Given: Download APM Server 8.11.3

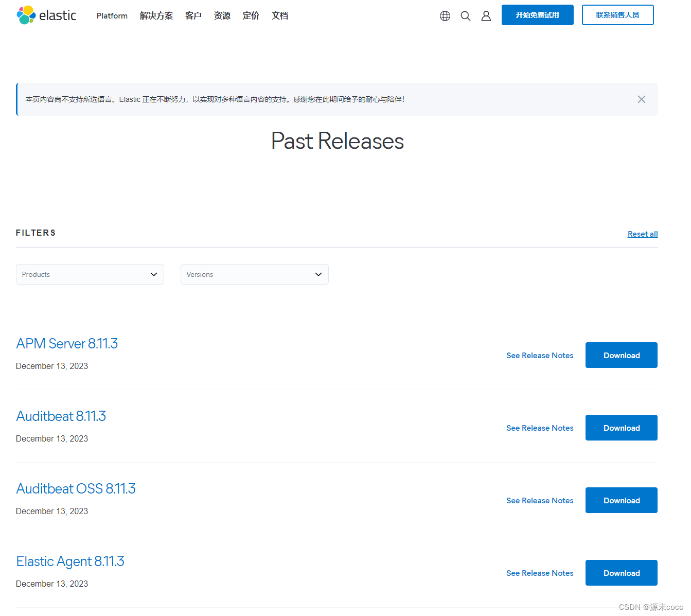Looking at the screenshot, I should 622,355.
